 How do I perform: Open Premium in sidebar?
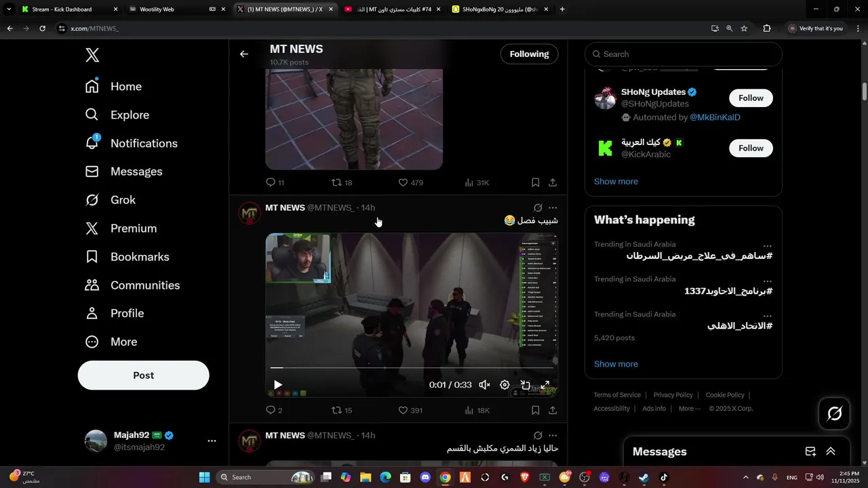coord(121,229)
